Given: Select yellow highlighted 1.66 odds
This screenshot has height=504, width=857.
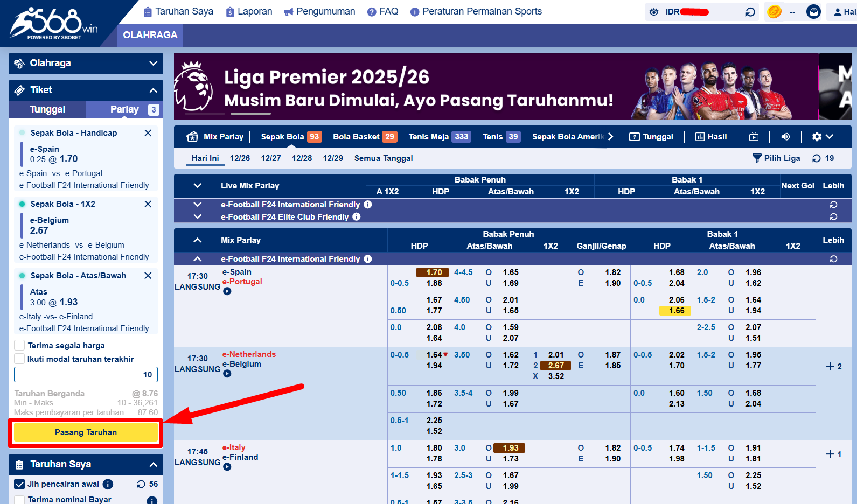Looking at the screenshot, I should [675, 311].
